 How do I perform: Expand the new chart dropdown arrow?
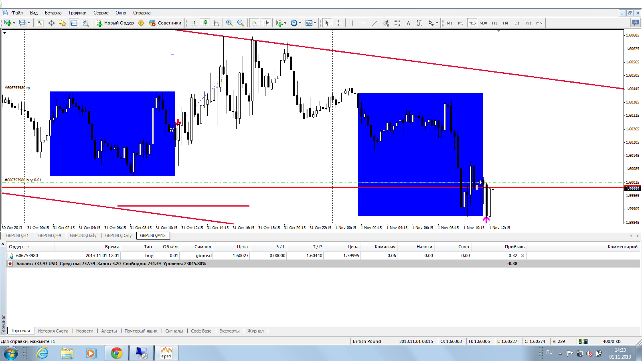click(x=14, y=23)
